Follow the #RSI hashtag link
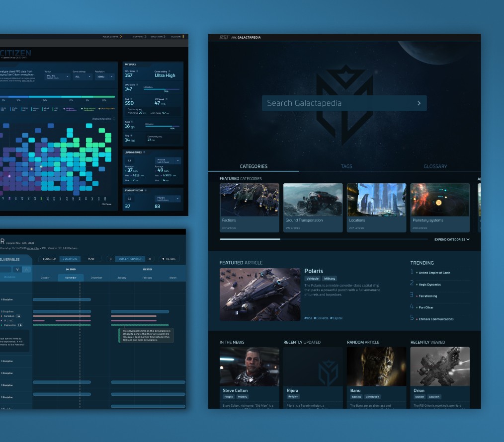The width and height of the screenshot is (504, 442). coord(308,318)
